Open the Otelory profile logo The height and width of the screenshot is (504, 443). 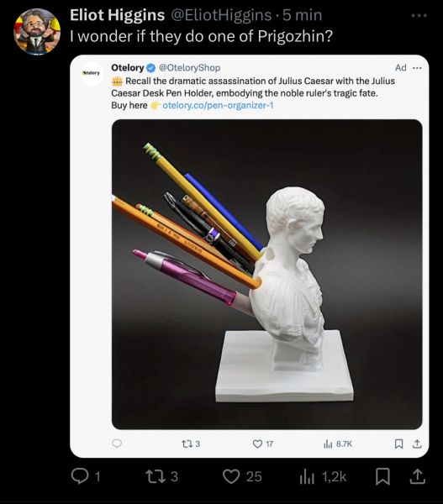[92, 73]
